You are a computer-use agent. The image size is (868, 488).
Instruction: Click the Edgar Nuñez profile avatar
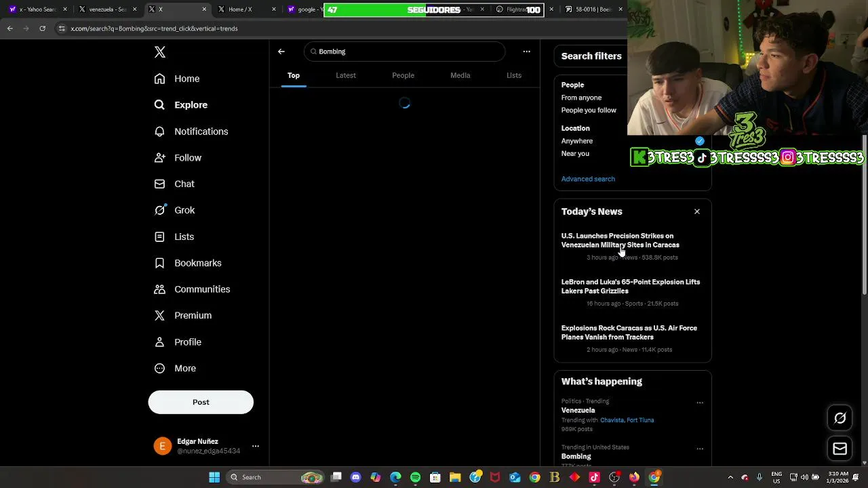click(x=163, y=446)
